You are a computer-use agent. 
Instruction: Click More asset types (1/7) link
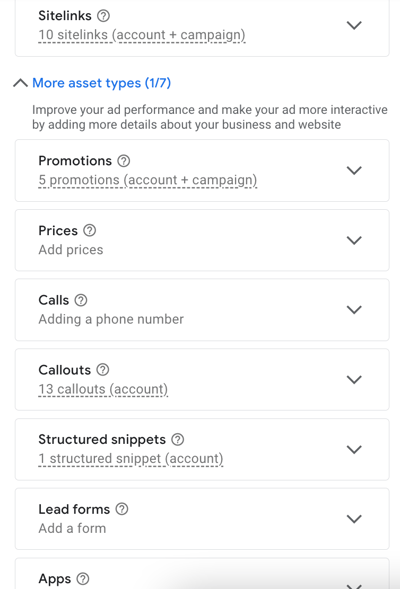pos(101,83)
